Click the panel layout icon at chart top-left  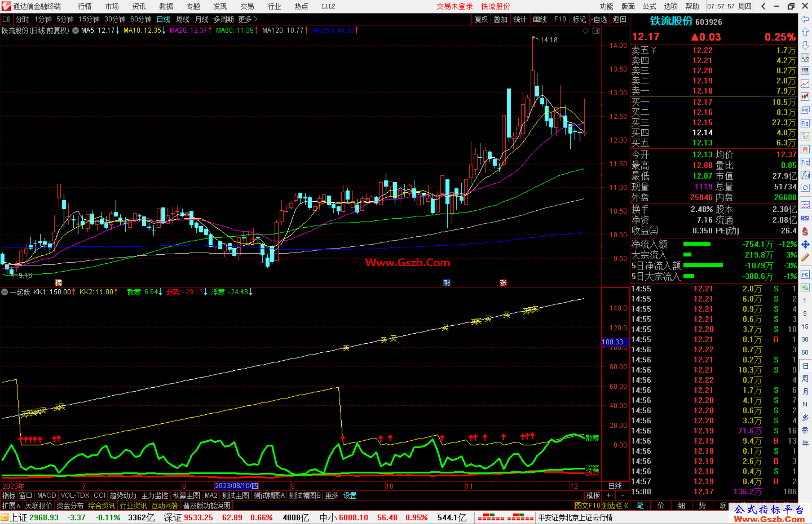(x=6, y=19)
